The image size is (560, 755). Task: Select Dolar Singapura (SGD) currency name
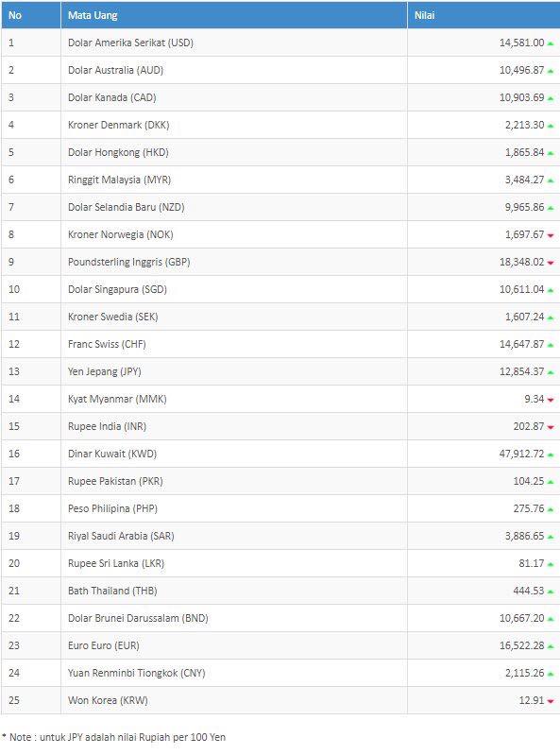(x=117, y=289)
